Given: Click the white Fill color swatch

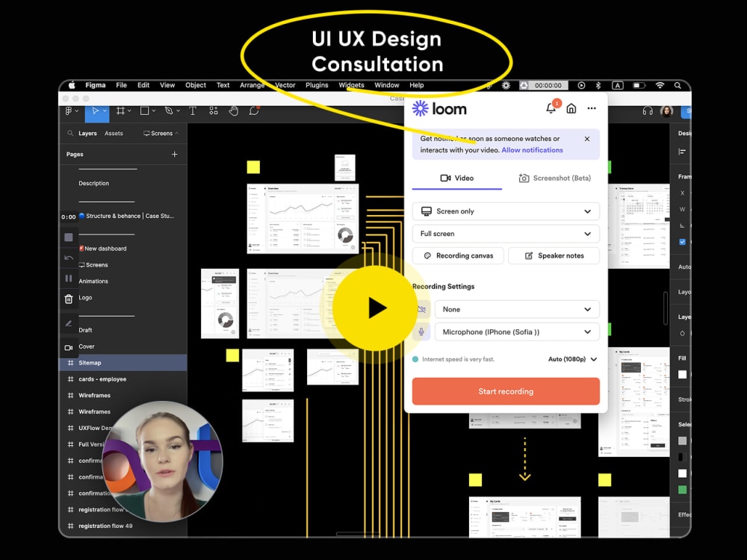Looking at the screenshot, I should [682, 374].
